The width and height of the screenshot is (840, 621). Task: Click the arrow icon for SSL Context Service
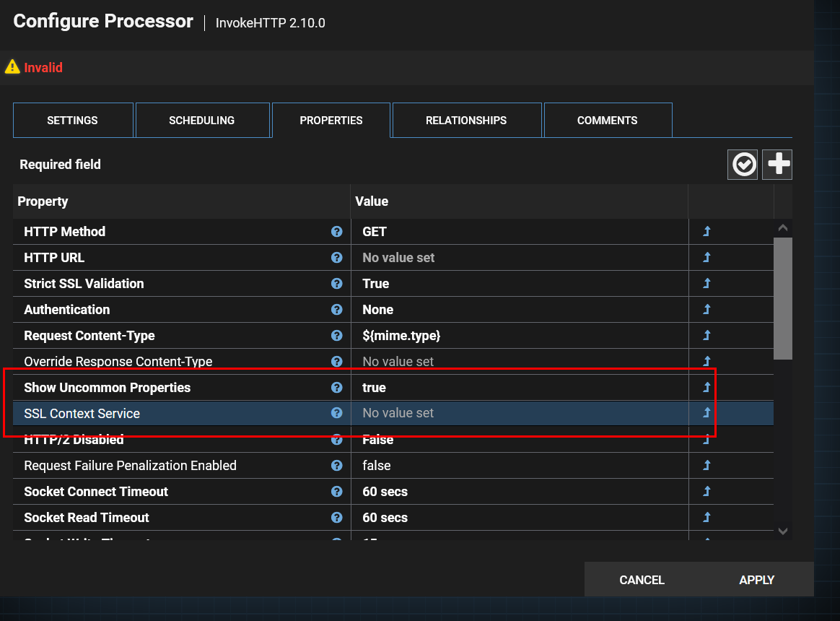point(706,412)
